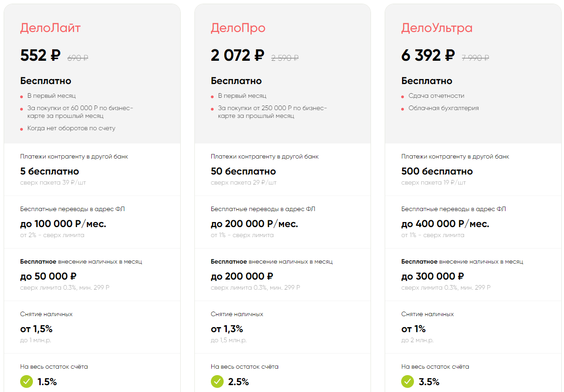Click red bullet beside 'Сдача отчетности'

coord(403,97)
